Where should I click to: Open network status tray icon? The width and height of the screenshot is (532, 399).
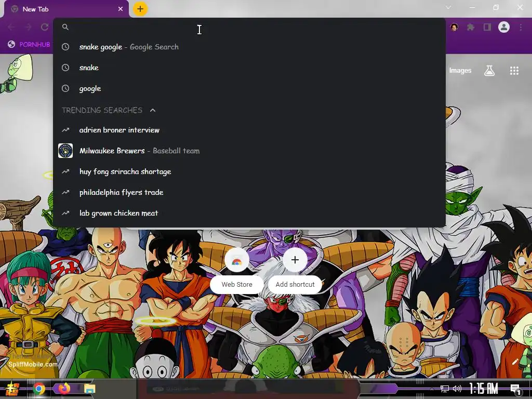click(445, 389)
